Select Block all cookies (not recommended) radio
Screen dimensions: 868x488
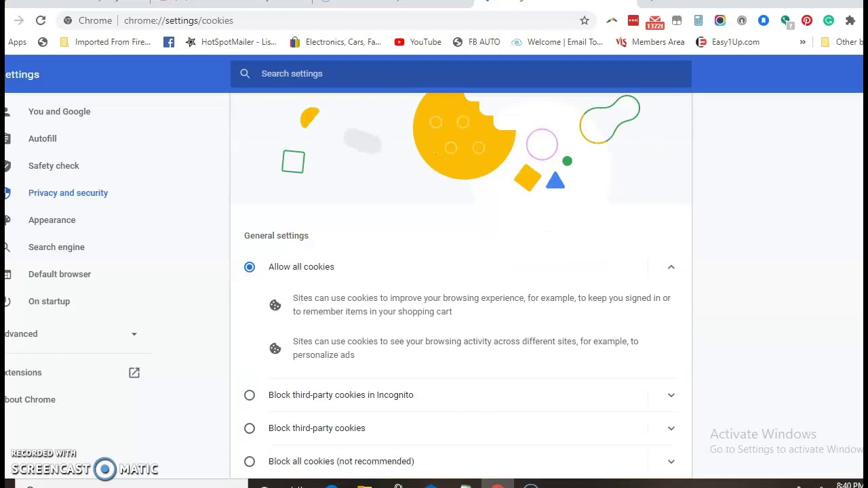(250, 461)
